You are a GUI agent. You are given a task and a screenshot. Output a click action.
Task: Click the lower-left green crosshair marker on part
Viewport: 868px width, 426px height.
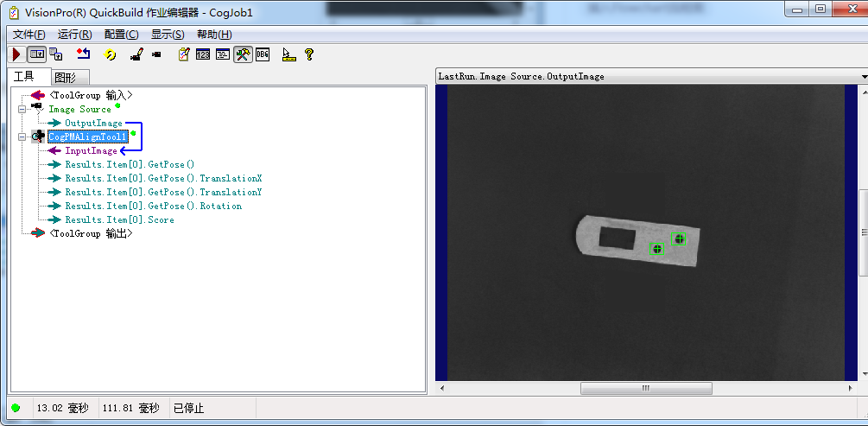point(657,249)
